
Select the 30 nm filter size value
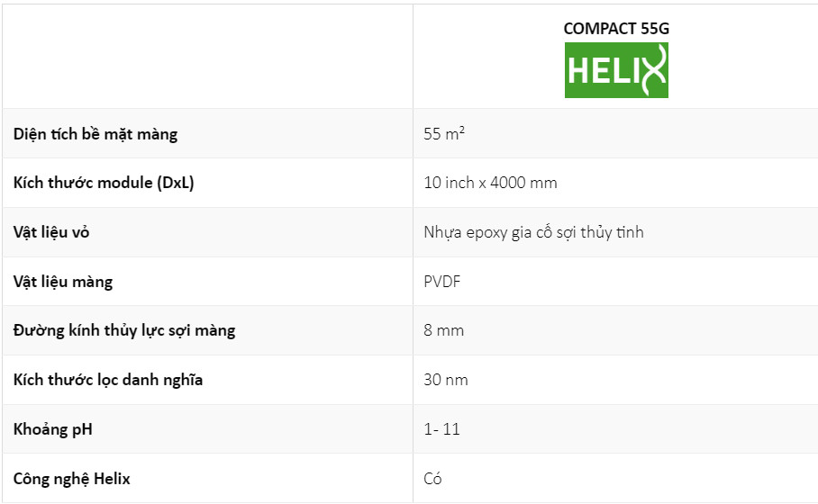(446, 380)
